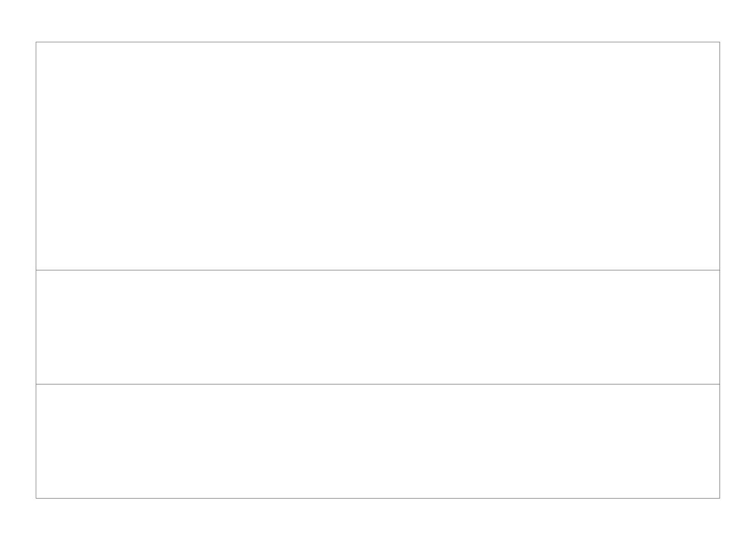Click inside the middle empty panel
Viewport: 756px width, 535px height.
(378, 327)
